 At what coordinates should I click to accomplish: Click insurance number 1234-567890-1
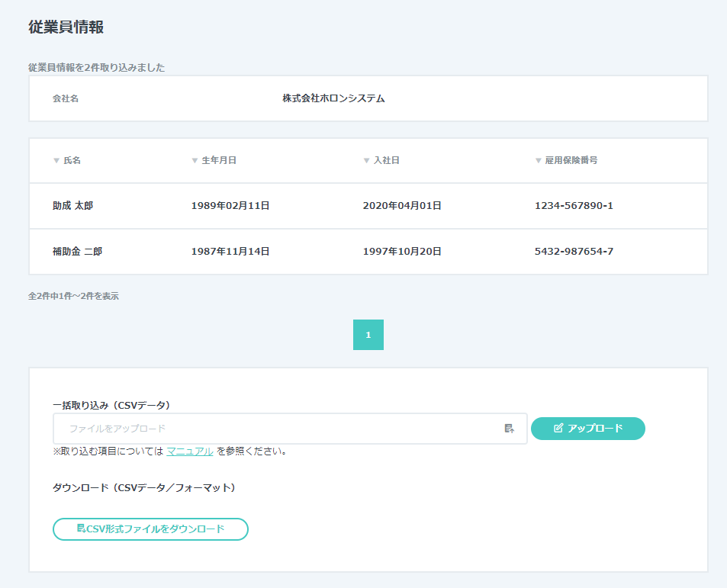point(574,206)
